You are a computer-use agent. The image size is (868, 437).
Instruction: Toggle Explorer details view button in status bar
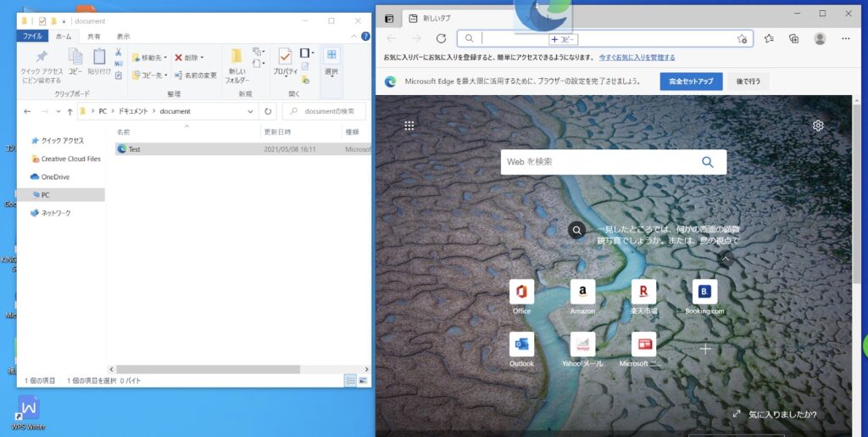[x=350, y=381]
